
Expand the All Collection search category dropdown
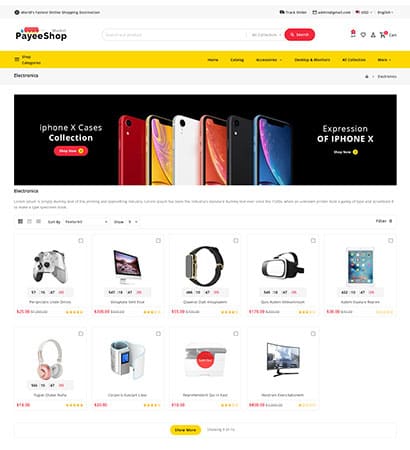266,35
